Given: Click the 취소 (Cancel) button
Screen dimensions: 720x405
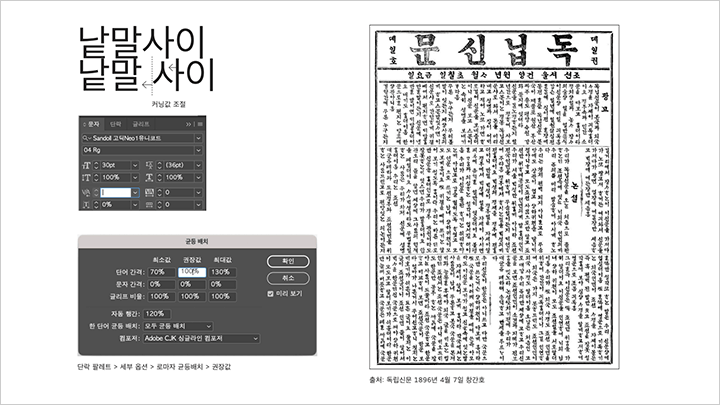Looking at the screenshot, I should coord(288,278).
